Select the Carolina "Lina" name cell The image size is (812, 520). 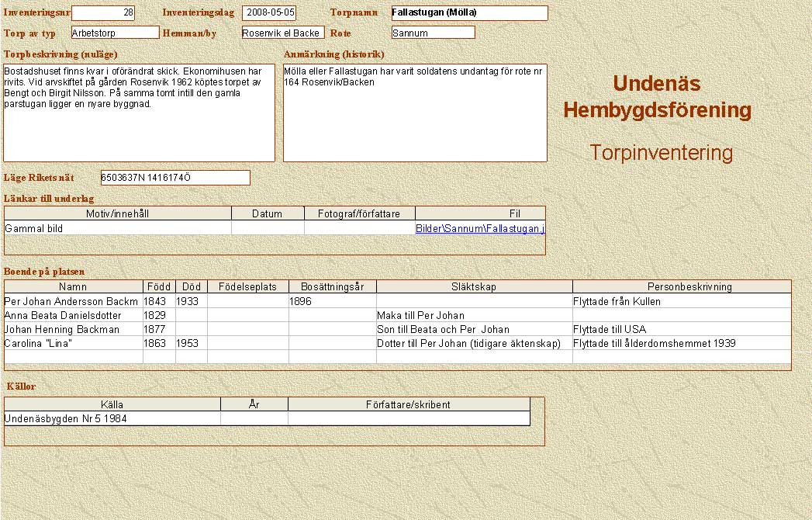tap(72, 343)
